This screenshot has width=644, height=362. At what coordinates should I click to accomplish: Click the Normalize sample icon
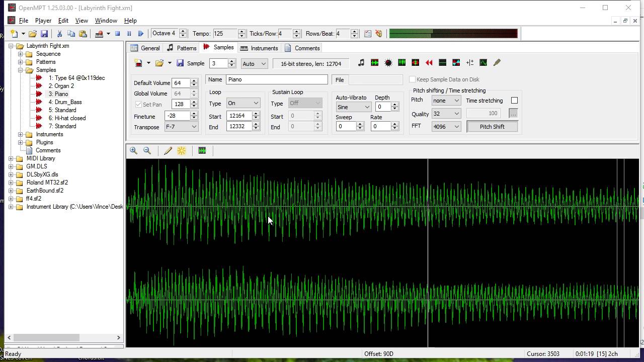click(375, 63)
